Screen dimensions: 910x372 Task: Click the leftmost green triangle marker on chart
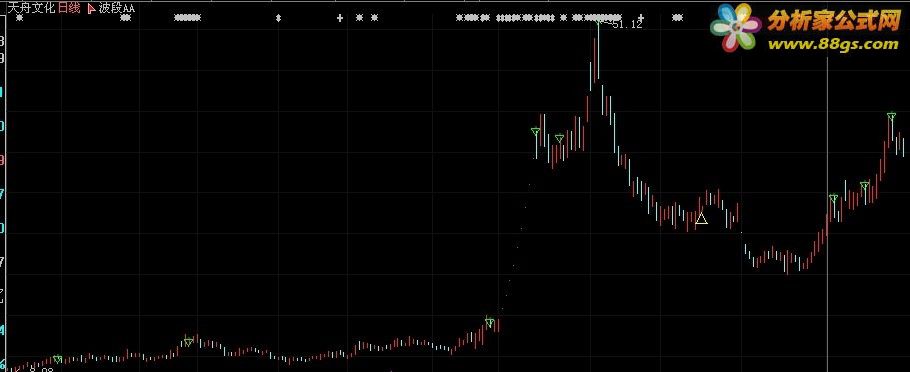point(57,359)
